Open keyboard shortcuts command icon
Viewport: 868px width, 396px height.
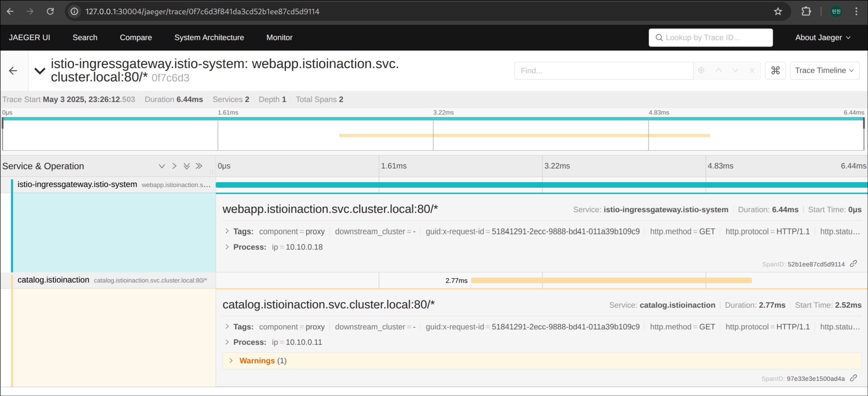[x=775, y=71]
